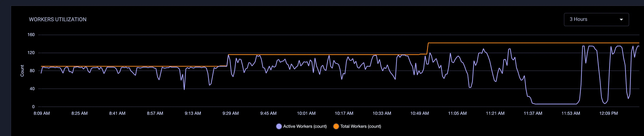644x136 pixels.
Task: Click the 120 y-axis value
Action: pos(31,53)
